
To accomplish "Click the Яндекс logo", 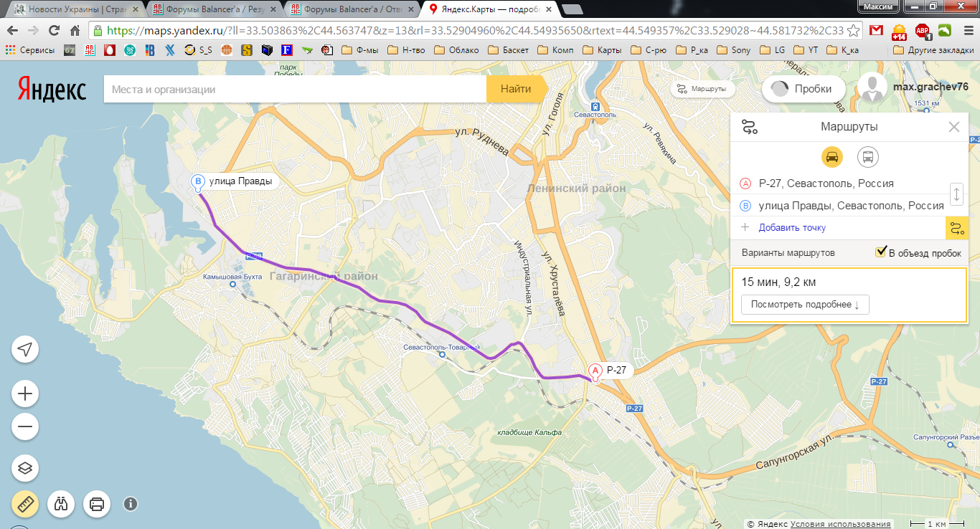I will (x=52, y=90).
